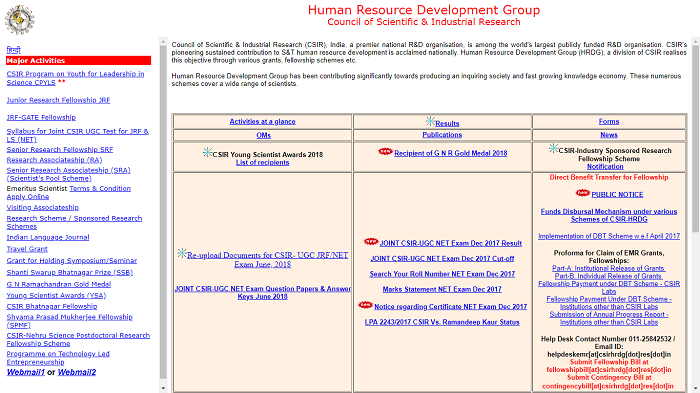This screenshot has height=393, width=700.
Task: Open JOINT CSIR-UGC NET Exam Dec 2017 Result
Action: click(x=450, y=243)
